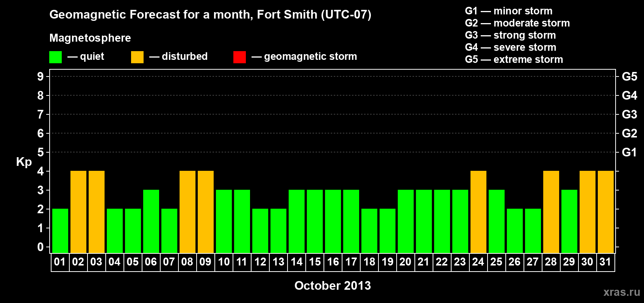Viewport: 644px width, 303px height.
Task: Click the date label '27' on the axis
Action: 533,262
